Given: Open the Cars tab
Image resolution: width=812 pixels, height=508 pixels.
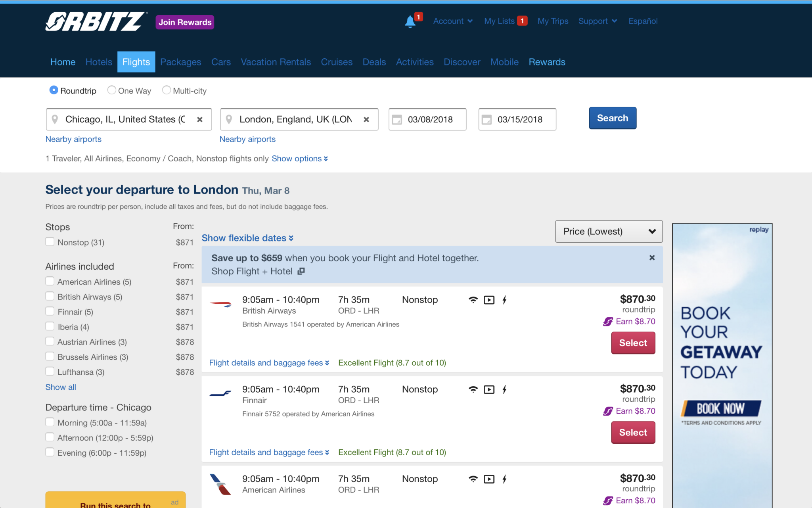Looking at the screenshot, I should pyautogui.click(x=221, y=62).
